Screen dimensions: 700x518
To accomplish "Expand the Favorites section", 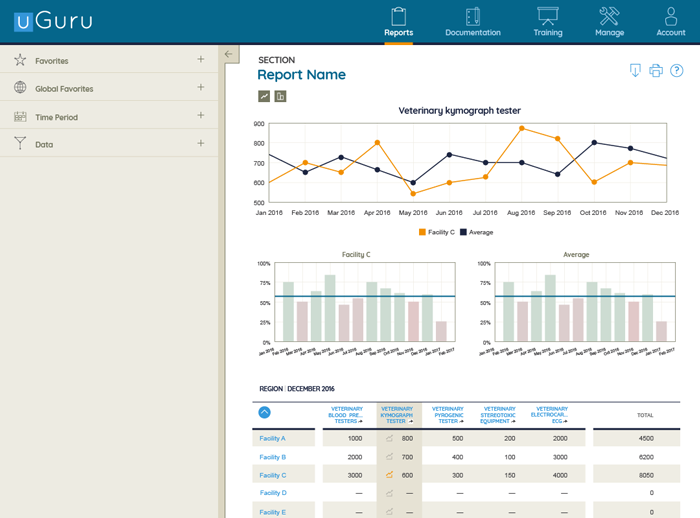I will [200, 60].
